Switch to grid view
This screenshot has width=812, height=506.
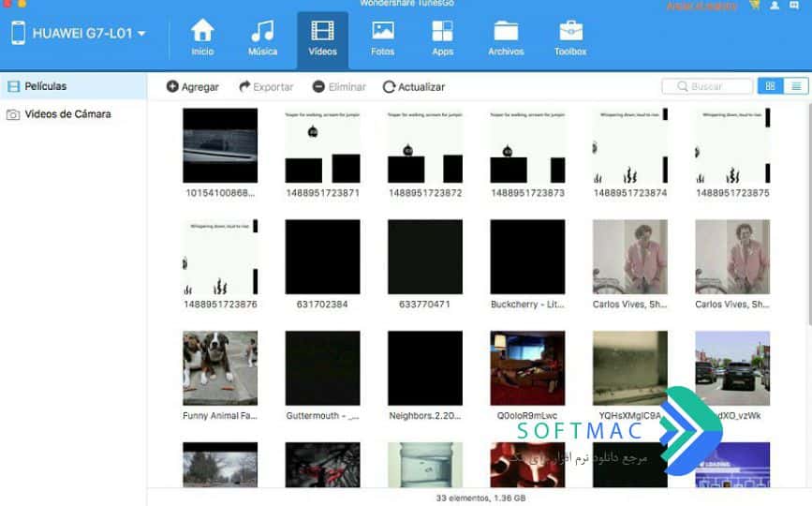[x=770, y=86]
